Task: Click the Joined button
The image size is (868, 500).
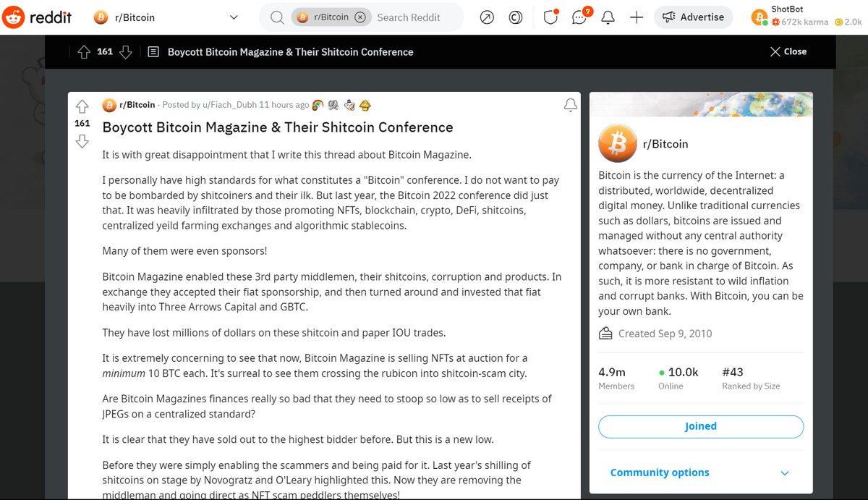Action: point(701,426)
